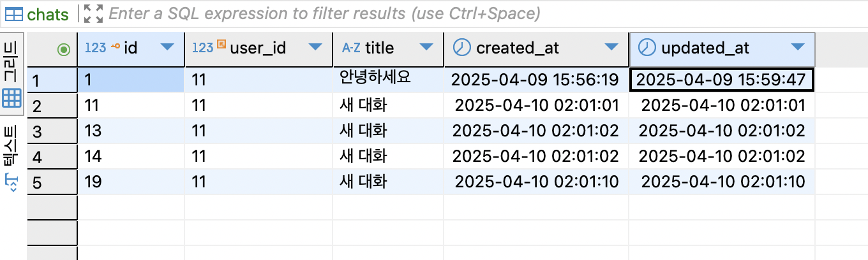This screenshot has height=260, width=868.
Task: Open the id column filter dropdown
Action: pos(167,48)
